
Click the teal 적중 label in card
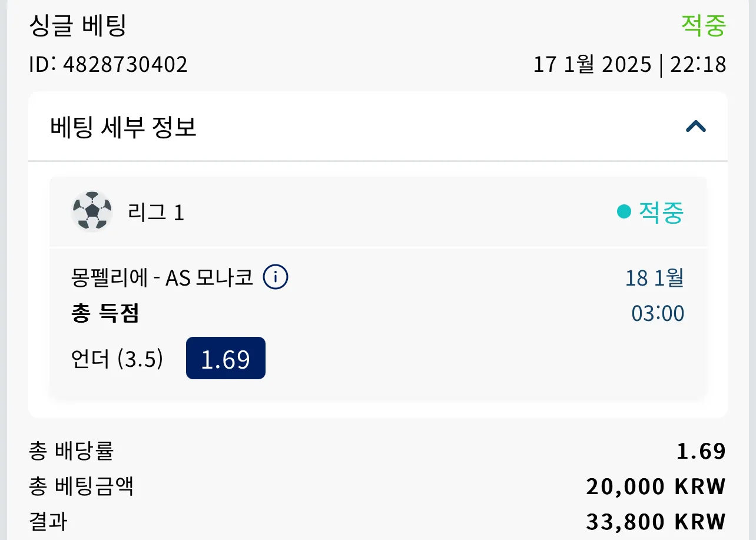click(661, 212)
